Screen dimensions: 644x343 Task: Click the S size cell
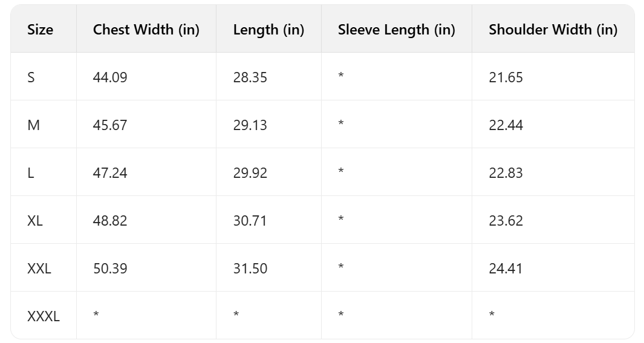[31, 77]
